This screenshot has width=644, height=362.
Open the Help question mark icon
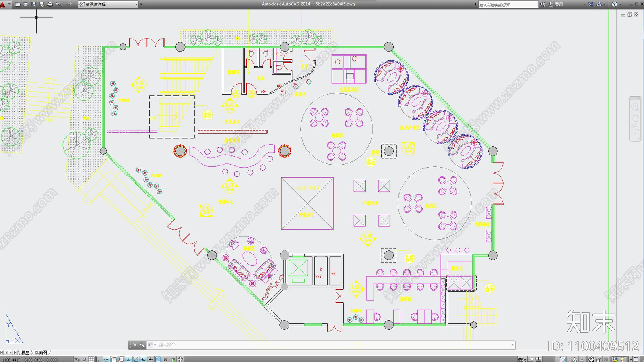614,4
